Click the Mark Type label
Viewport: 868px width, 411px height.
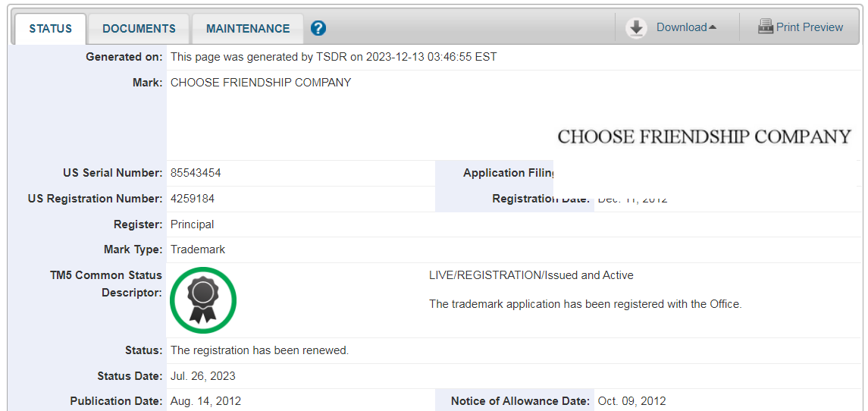[133, 249]
